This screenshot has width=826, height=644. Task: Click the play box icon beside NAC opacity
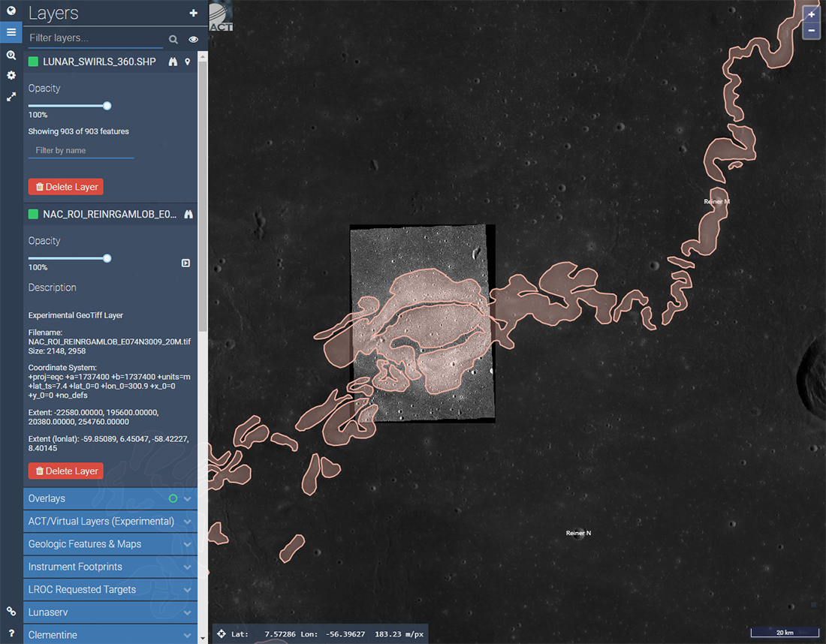[186, 263]
